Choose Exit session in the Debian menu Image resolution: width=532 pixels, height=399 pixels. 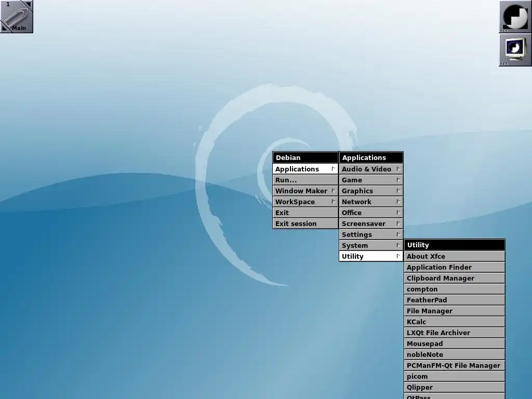[305, 223]
